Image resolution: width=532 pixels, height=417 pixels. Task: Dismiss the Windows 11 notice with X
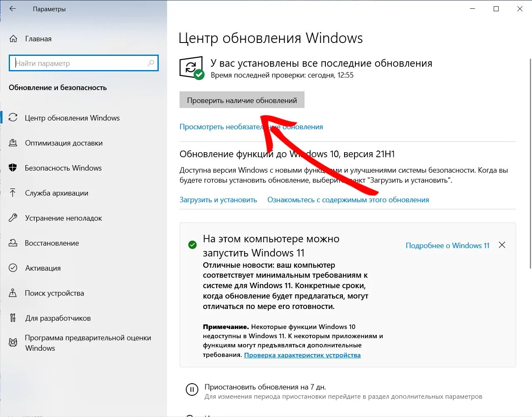coord(502,245)
